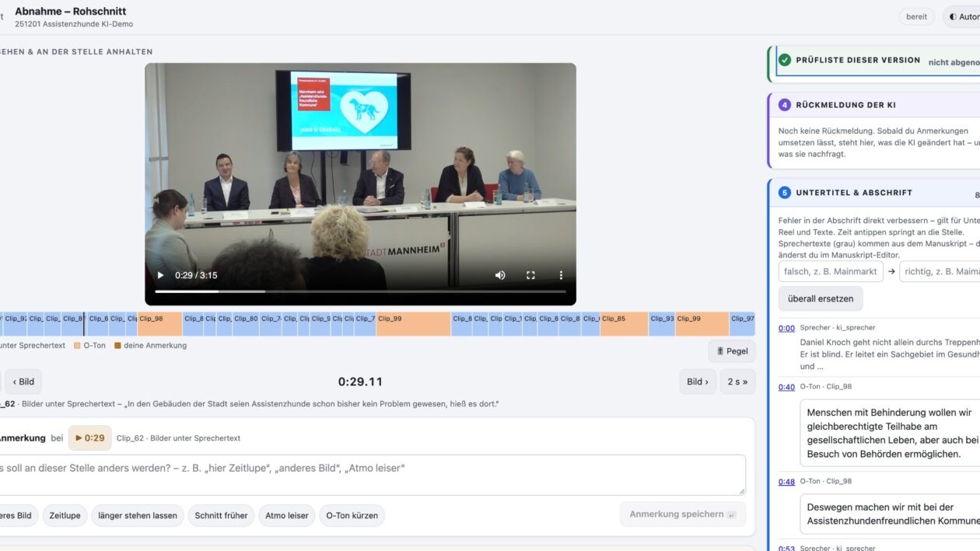Select the Clip_93 segment in the timeline

(x=662, y=324)
